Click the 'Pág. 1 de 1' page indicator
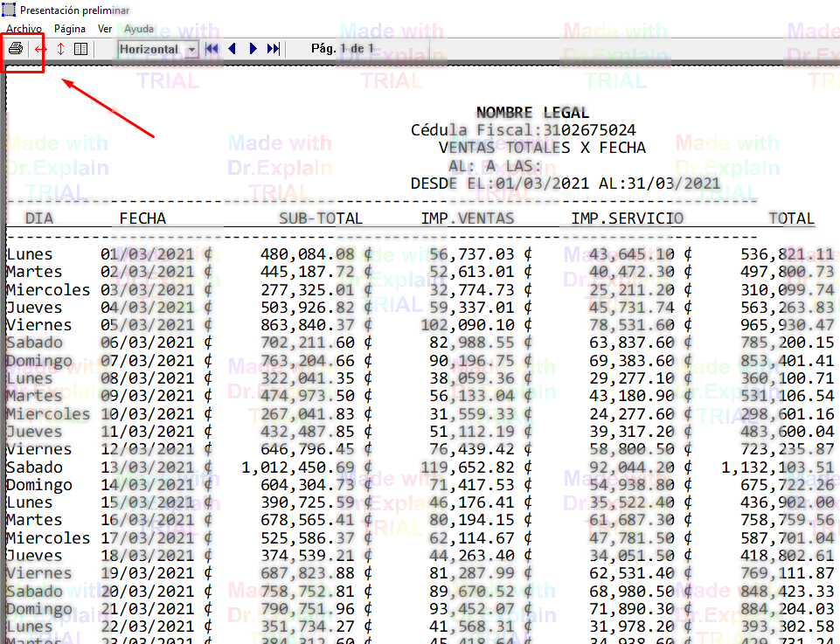Screen dimensions: 840x644 click(343, 48)
